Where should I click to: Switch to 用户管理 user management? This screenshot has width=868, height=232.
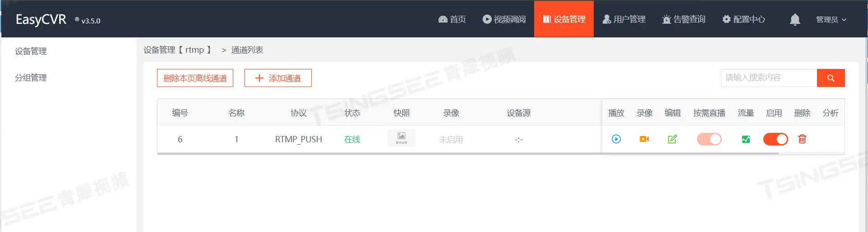pyautogui.click(x=624, y=19)
